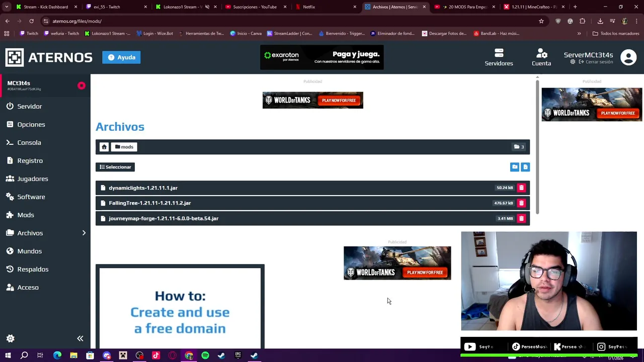Delete journeymap jar with trash icon
The height and width of the screenshot is (362, 644).
(x=521, y=218)
